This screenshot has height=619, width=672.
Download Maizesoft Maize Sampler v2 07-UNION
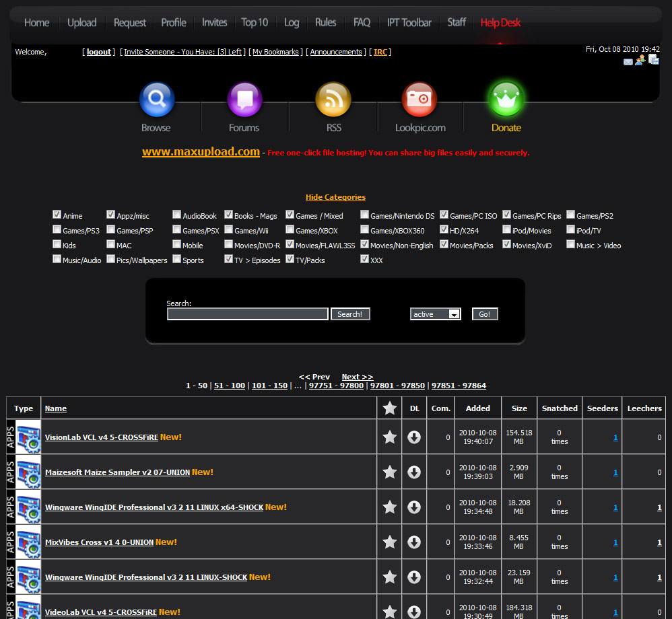(x=414, y=472)
